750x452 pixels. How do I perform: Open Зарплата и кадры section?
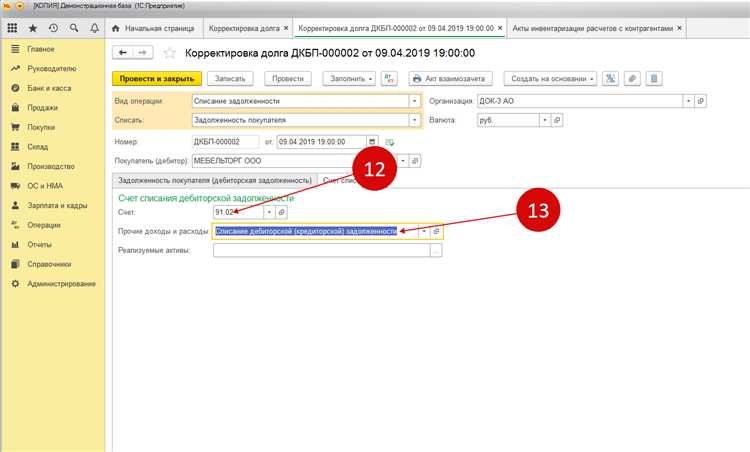coord(57,206)
